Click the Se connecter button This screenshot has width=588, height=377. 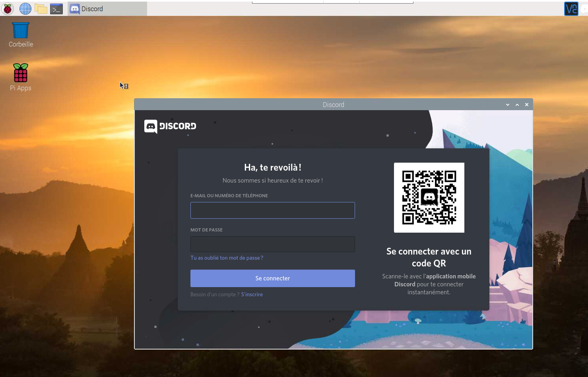pos(273,278)
